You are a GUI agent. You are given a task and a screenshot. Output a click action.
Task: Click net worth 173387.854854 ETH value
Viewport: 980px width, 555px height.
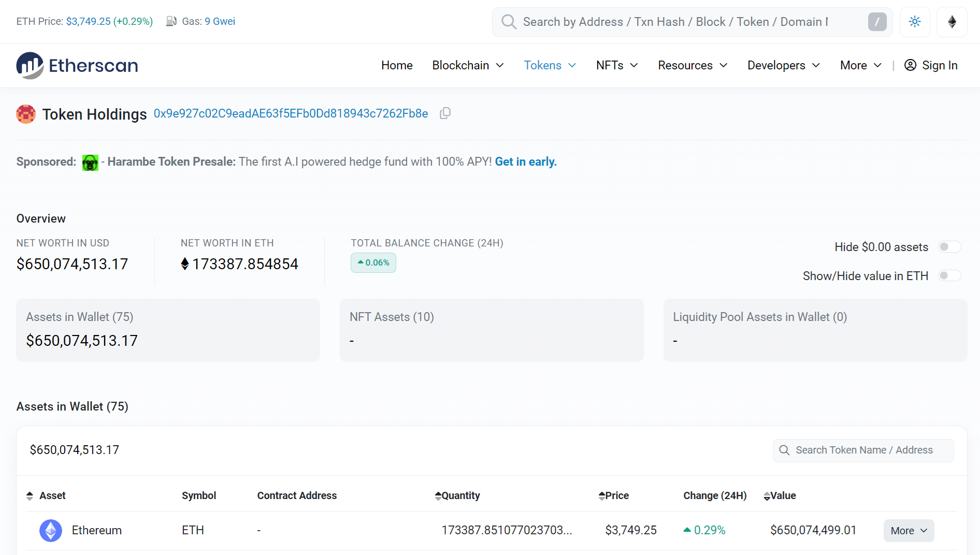click(x=245, y=264)
